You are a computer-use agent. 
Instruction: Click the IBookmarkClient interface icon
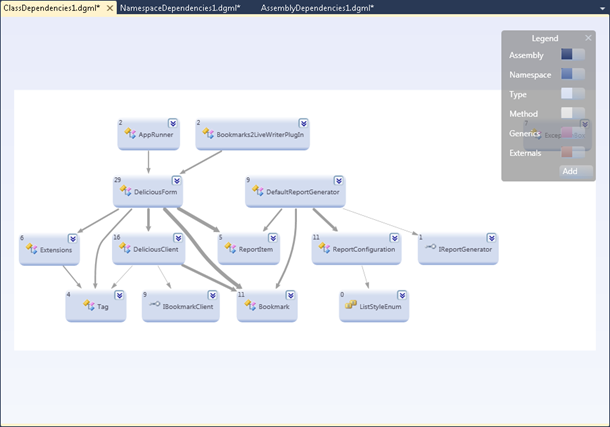pyautogui.click(x=155, y=306)
